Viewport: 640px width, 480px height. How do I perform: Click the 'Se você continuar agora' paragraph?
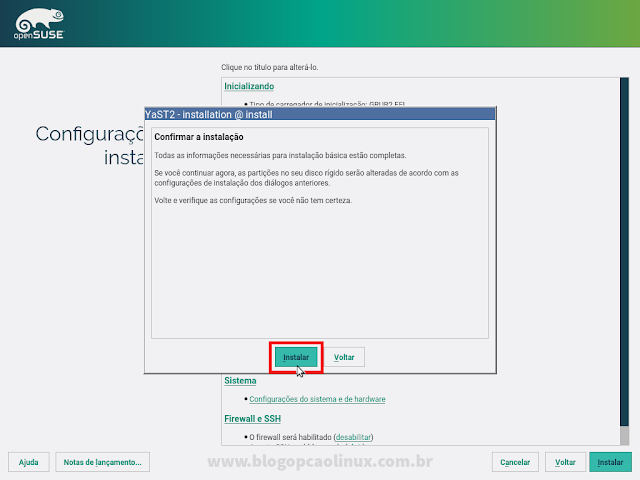(x=307, y=178)
